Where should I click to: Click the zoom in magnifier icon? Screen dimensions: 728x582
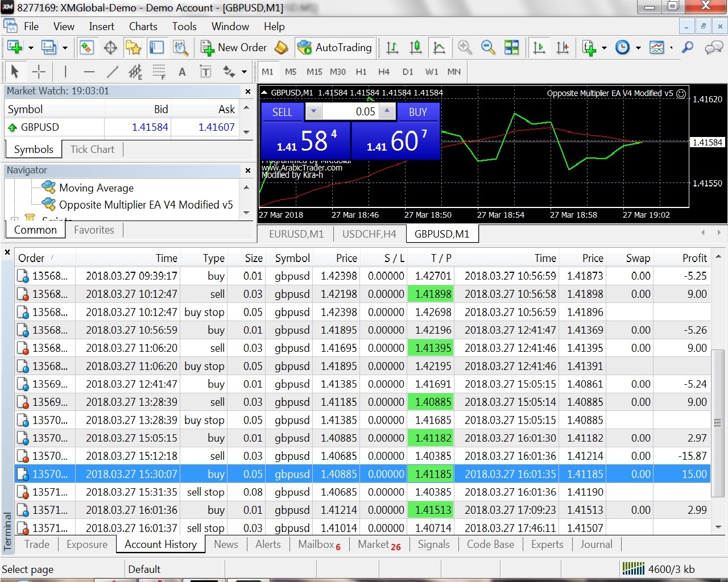pos(465,48)
